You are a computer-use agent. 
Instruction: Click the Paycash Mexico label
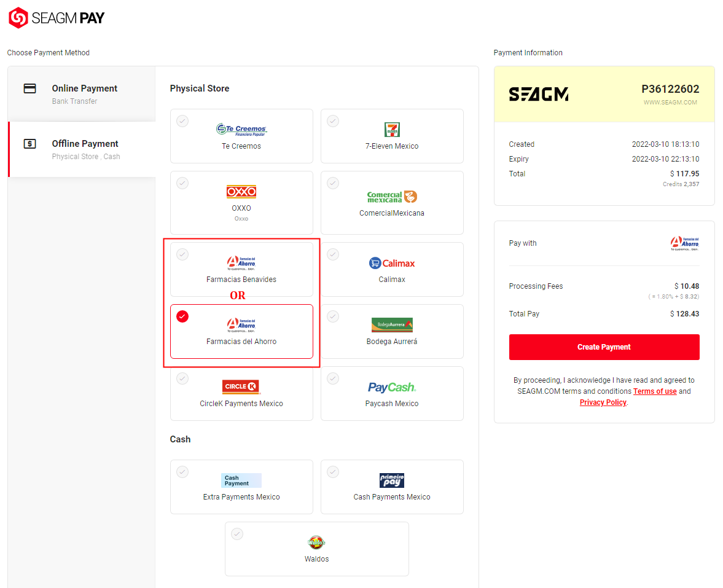tap(392, 404)
